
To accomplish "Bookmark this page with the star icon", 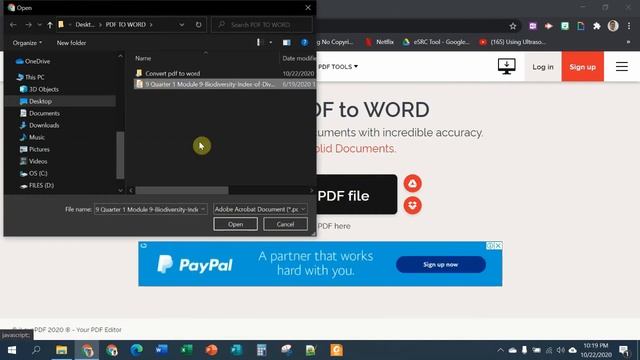I will click(x=513, y=26).
